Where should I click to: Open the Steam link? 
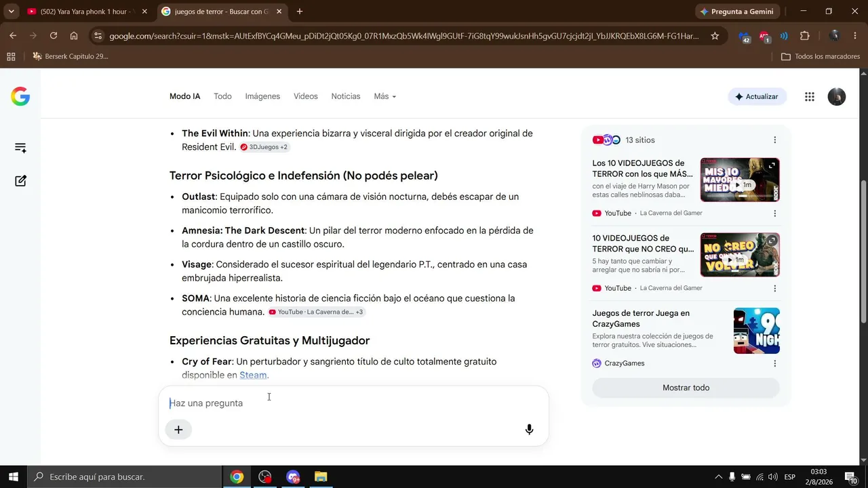click(253, 375)
